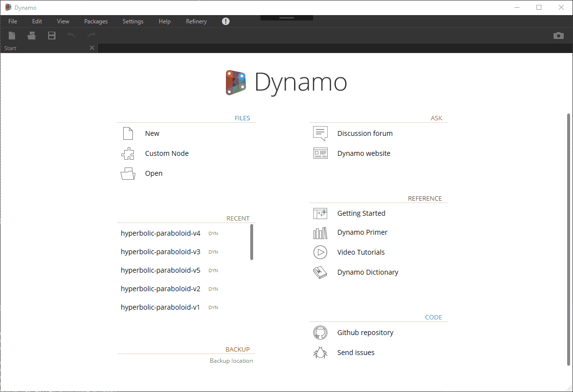This screenshot has height=392, width=573.
Task: Open the Dynamo Dictionary link
Action: [368, 272]
